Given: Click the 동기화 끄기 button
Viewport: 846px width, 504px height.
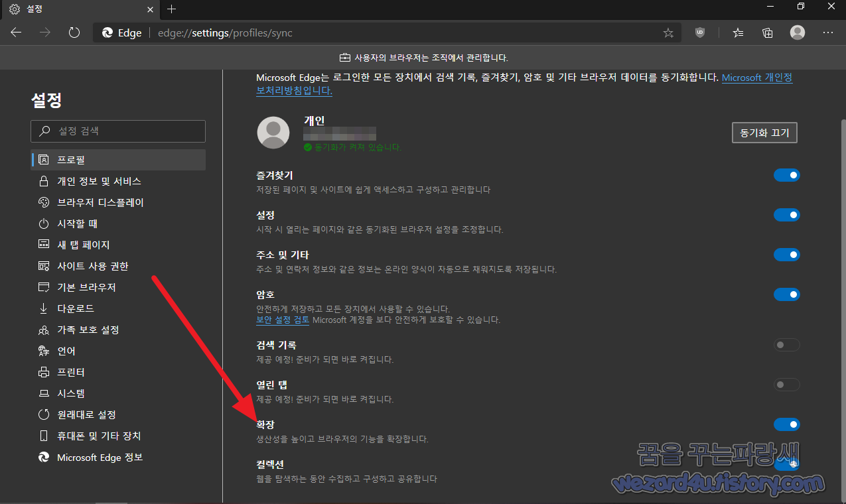Looking at the screenshot, I should [764, 133].
